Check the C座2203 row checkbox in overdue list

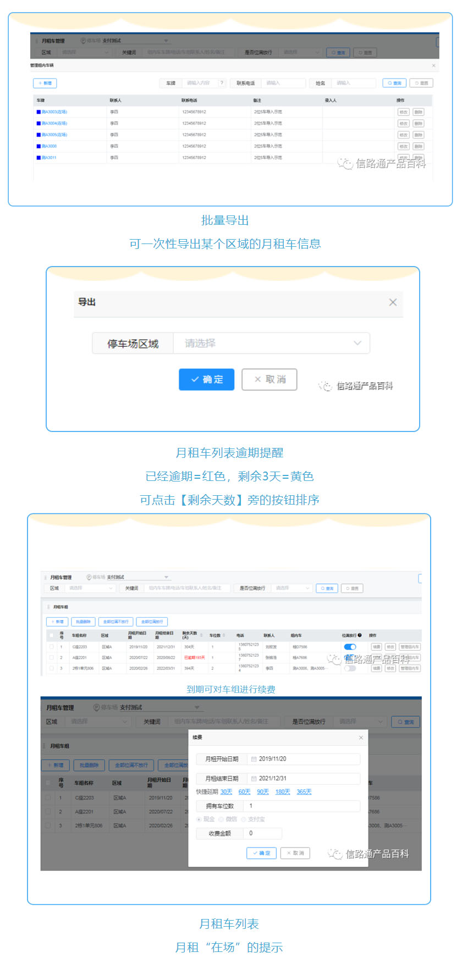point(52,647)
